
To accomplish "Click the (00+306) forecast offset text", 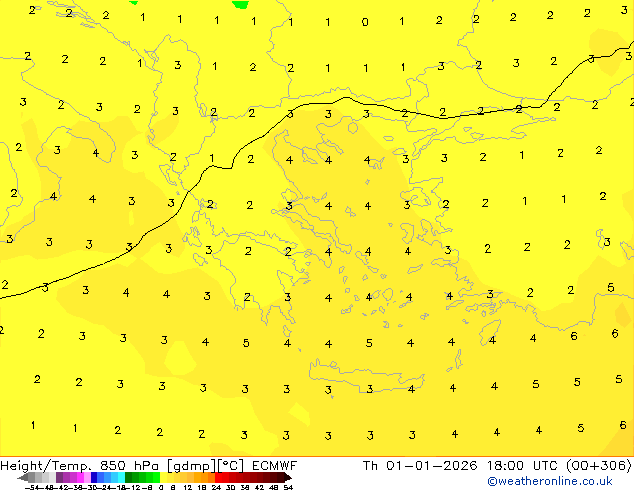I will pos(598,466).
